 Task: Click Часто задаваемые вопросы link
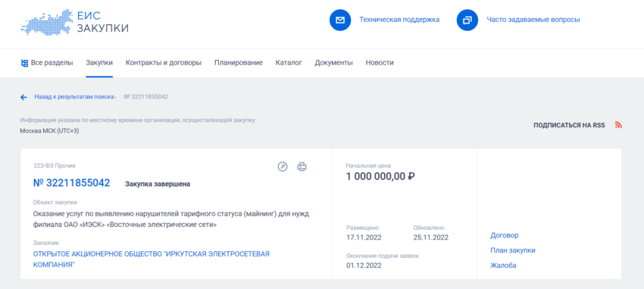point(533,20)
